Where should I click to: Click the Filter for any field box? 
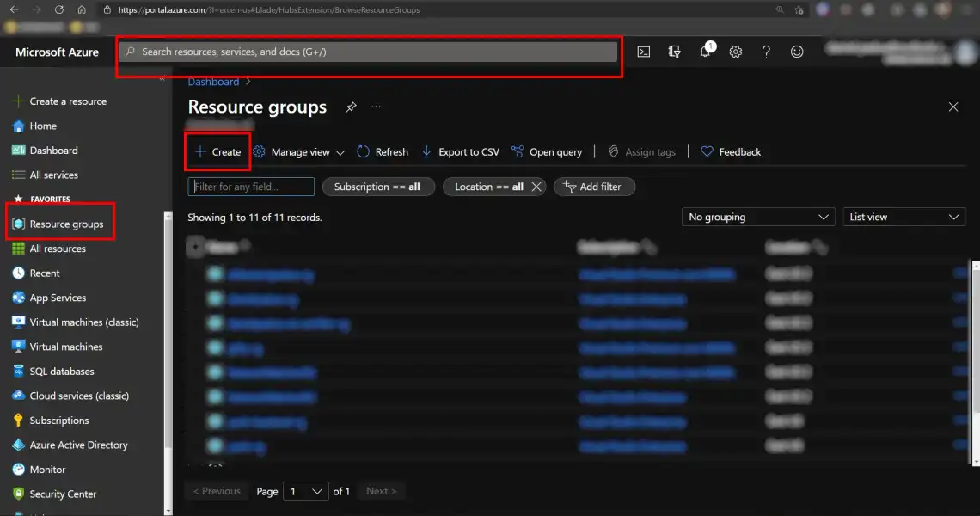point(250,187)
